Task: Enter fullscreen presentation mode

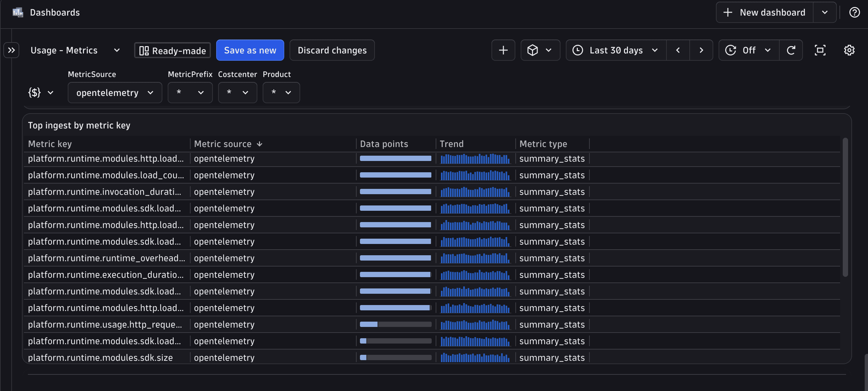Action: 820,50
